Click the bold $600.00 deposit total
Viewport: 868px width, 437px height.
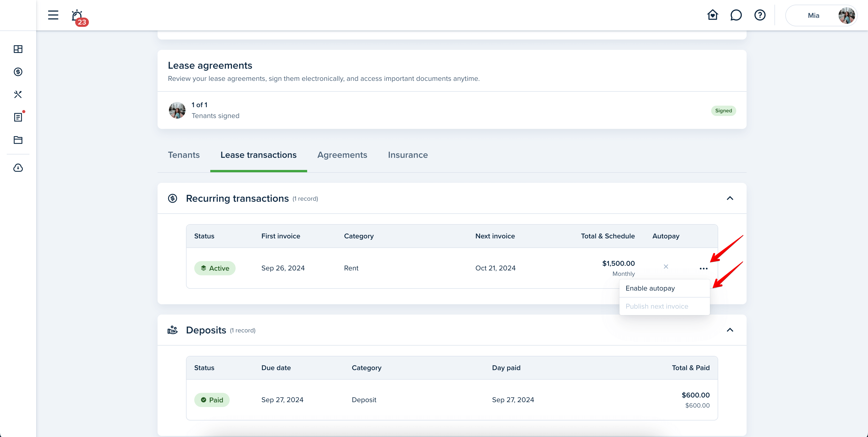click(x=695, y=395)
